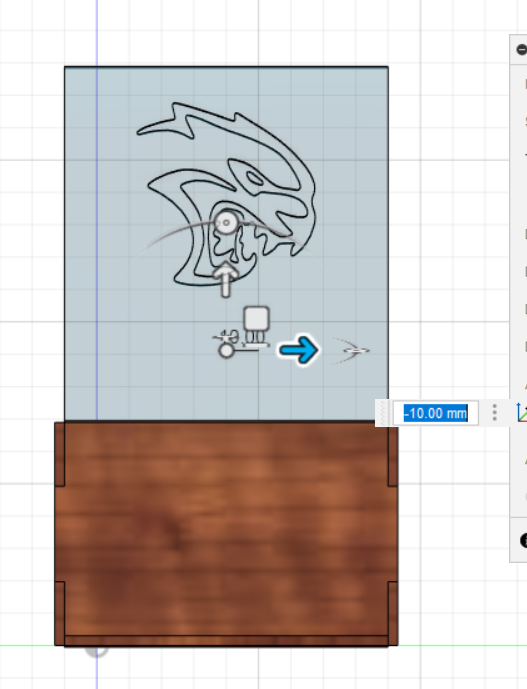Click the grip handle of the distance input box

[383, 413]
